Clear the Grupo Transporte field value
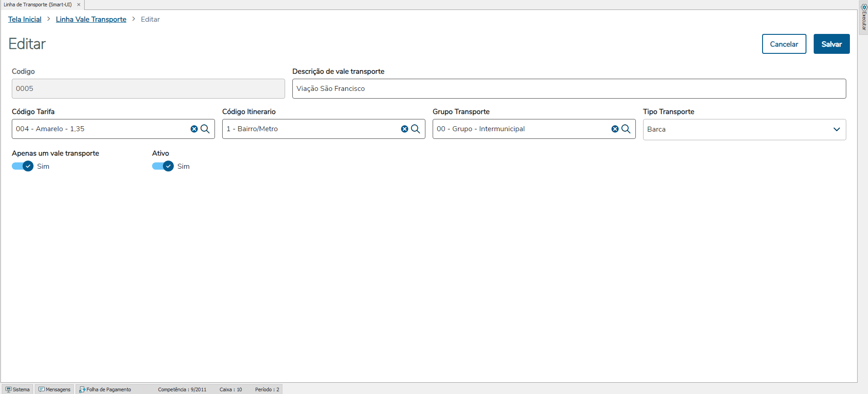 pos(615,129)
